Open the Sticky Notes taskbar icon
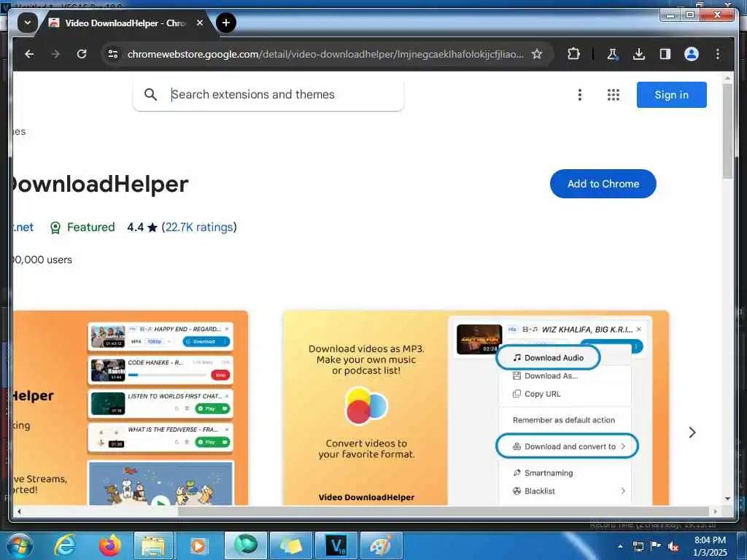747x560 pixels. pos(290,545)
